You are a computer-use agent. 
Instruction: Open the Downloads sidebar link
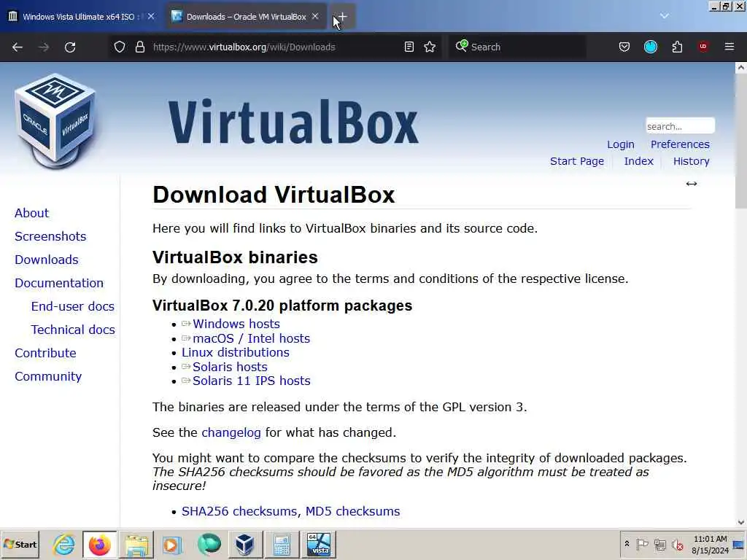coord(47,260)
